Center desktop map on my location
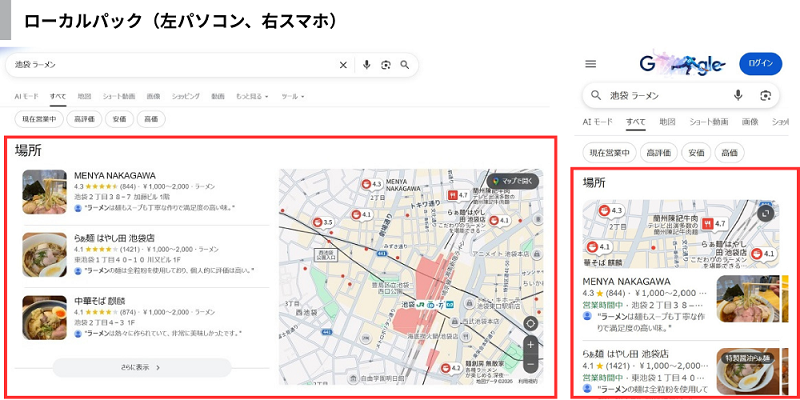The height and width of the screenshot is (400, 800). (531, 323)
